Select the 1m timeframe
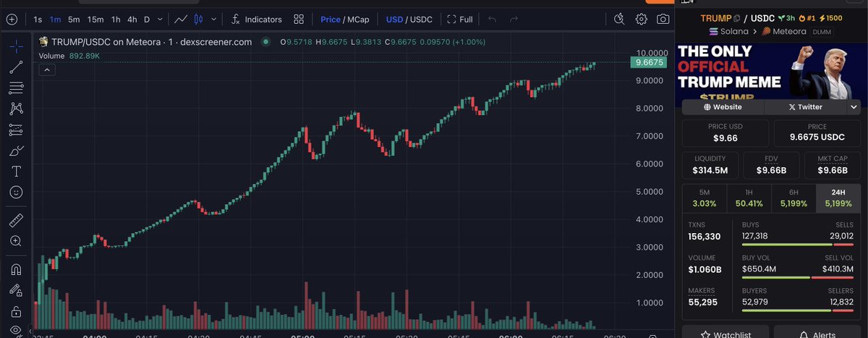 55,20
